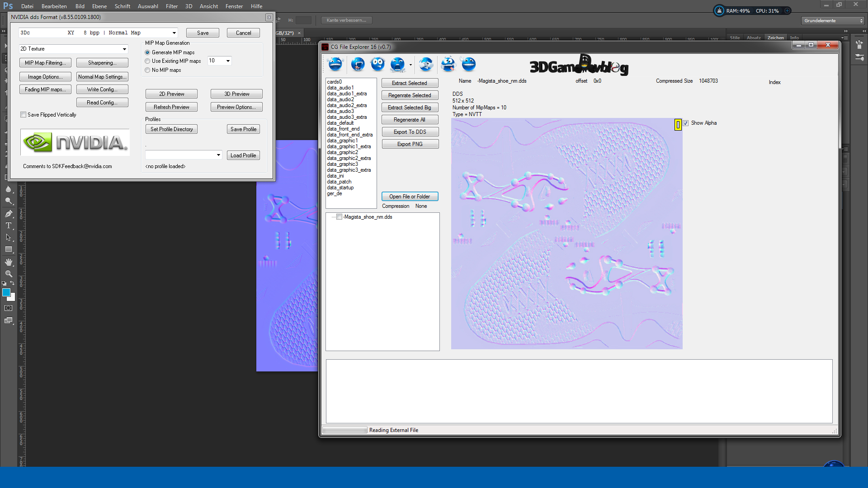
Task: Switch to the Stile tab
Action: pyautogui.click(x=735, y=38)
